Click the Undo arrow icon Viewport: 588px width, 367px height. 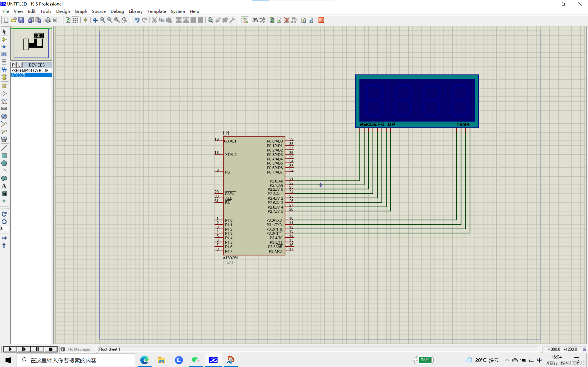coord(137,20)
